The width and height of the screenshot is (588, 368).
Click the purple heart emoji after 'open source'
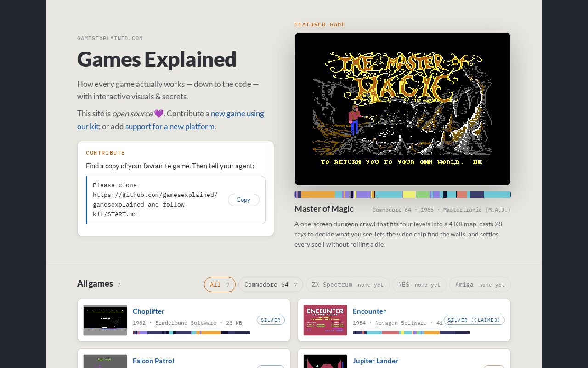pos(158,114)
